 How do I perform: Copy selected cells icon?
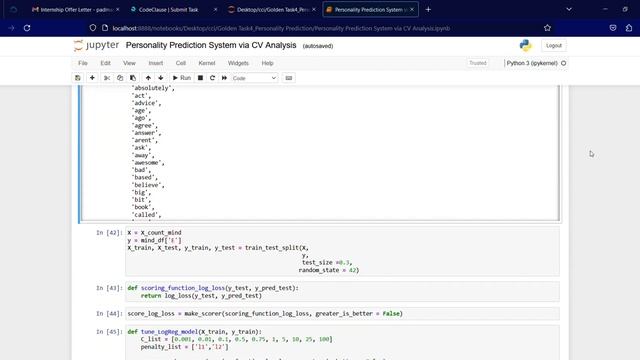click(x=120, y=78)
